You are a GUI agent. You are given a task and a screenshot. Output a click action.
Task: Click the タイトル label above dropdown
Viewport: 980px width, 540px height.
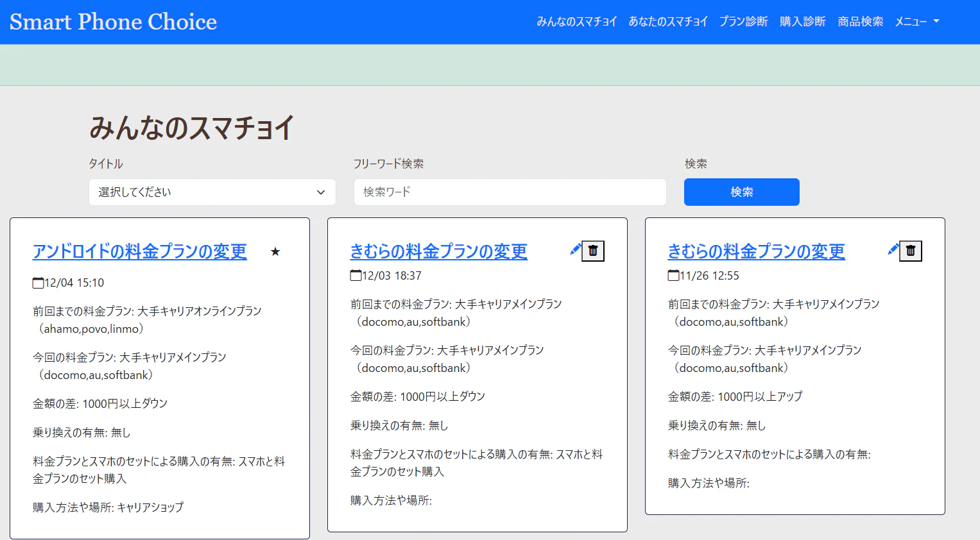pyautogui.click(x=106, y=164)
